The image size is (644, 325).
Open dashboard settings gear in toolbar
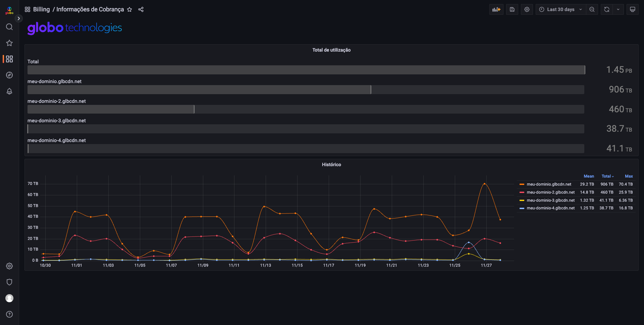527,9
